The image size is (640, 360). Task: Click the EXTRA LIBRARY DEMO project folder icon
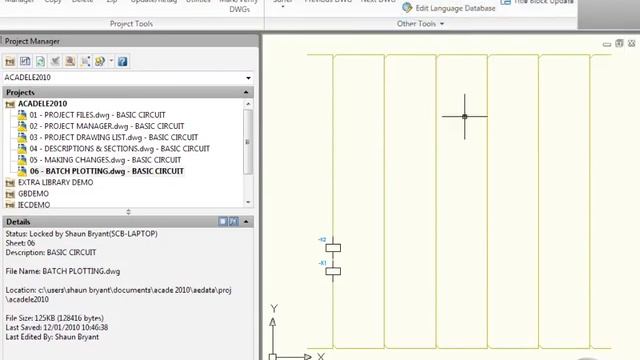[x=10, y=183]
